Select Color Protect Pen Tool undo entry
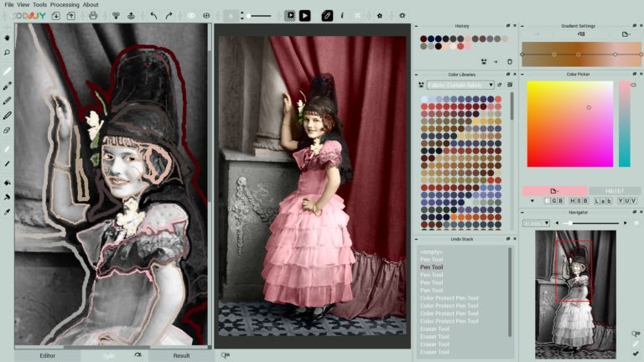Screen dimensions: 644x362 click(x=449, y=297)
